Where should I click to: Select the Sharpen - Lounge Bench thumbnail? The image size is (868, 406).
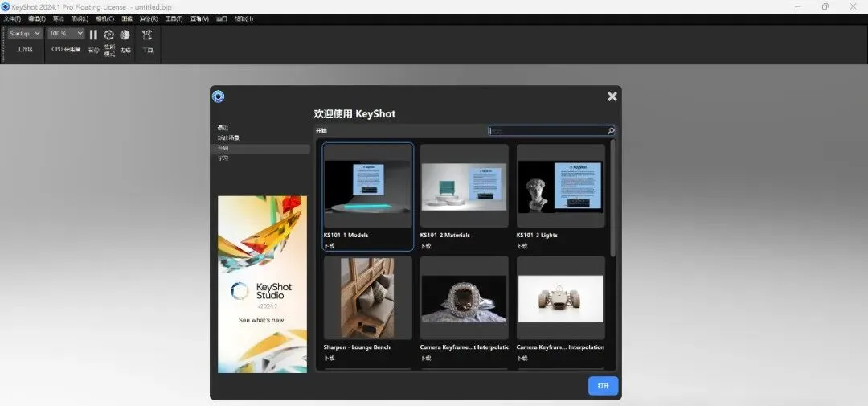pyautogui.click(x=367, y=297)
